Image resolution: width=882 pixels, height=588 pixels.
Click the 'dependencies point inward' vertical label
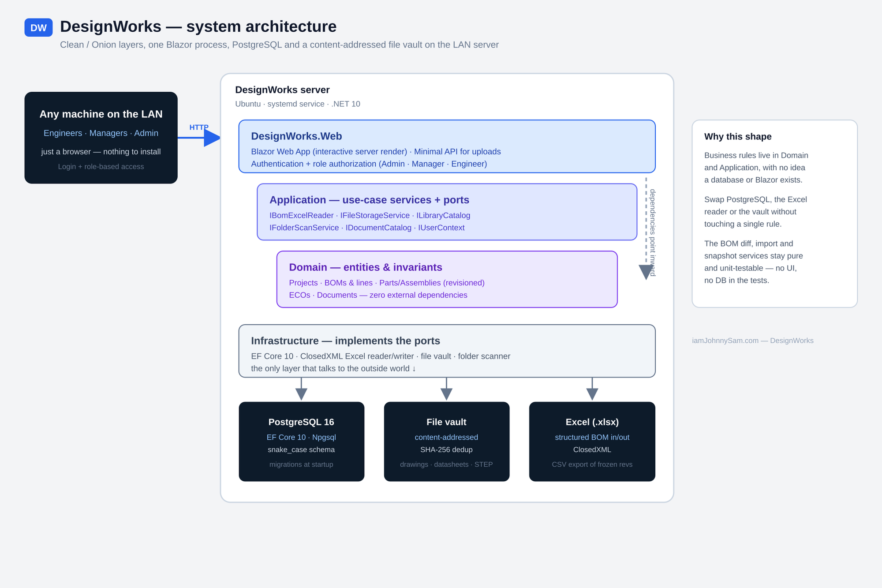click(x=653, y=232)
